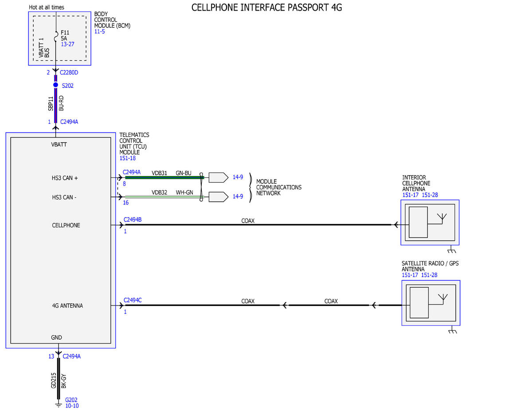Select connector link C2494C
The image size is (532, 411).
[x=133, y=300]
